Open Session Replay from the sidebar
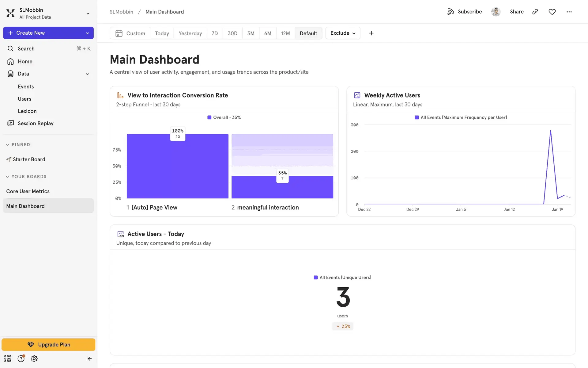Image resolution: width=588 pixels, height=368 pixels. [36, 123]
